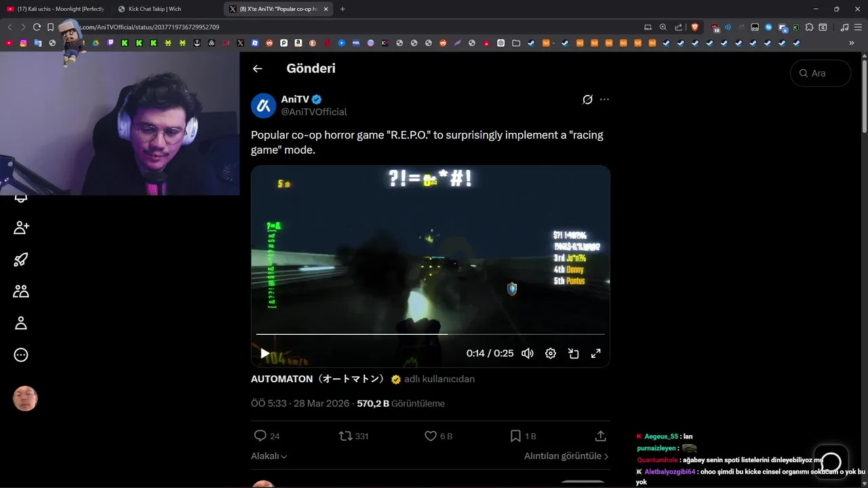This screenshot has width=868, height=488.
Task: Open the rocket Premium icon in sidebar
Action: (21, 260)
